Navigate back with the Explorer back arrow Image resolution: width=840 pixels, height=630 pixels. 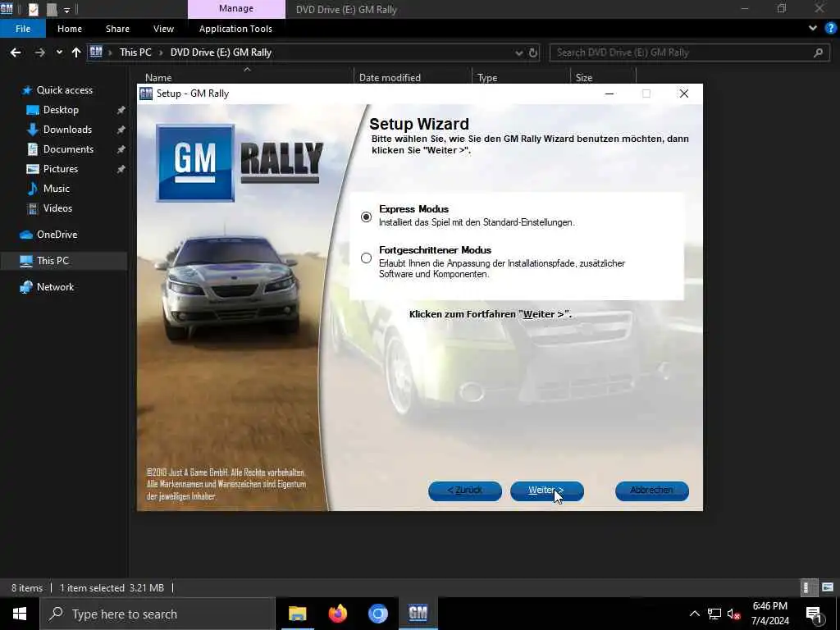pyautogui.click(x=16, y=52)
